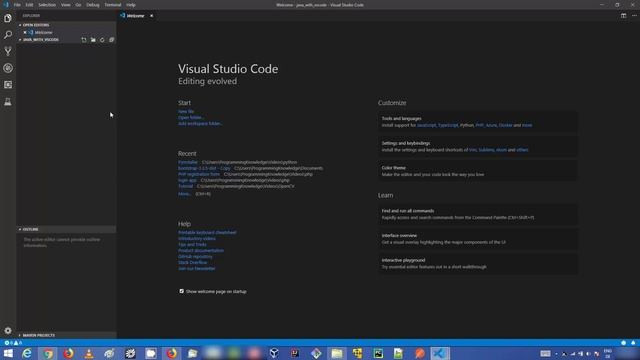
Task: Open Printable keyboard cheatsheet link
Action: 207,232
